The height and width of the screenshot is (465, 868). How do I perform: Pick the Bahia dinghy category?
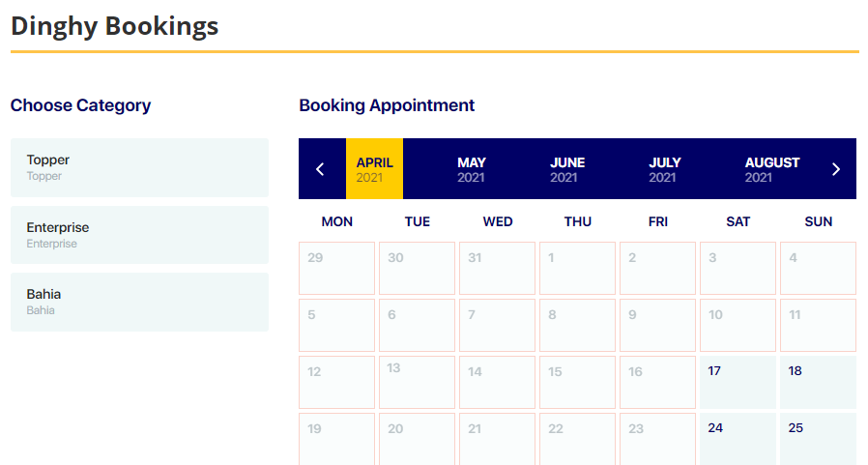[139, 302]
